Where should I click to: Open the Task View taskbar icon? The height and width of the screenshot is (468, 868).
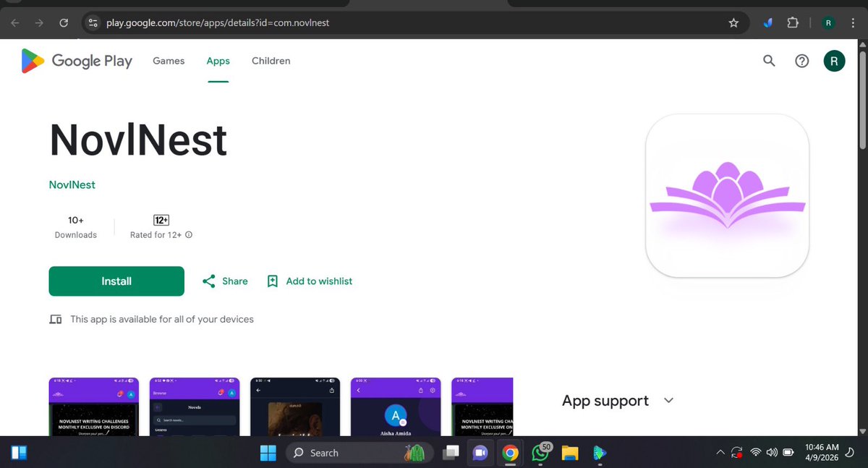(x=451, y=453)
